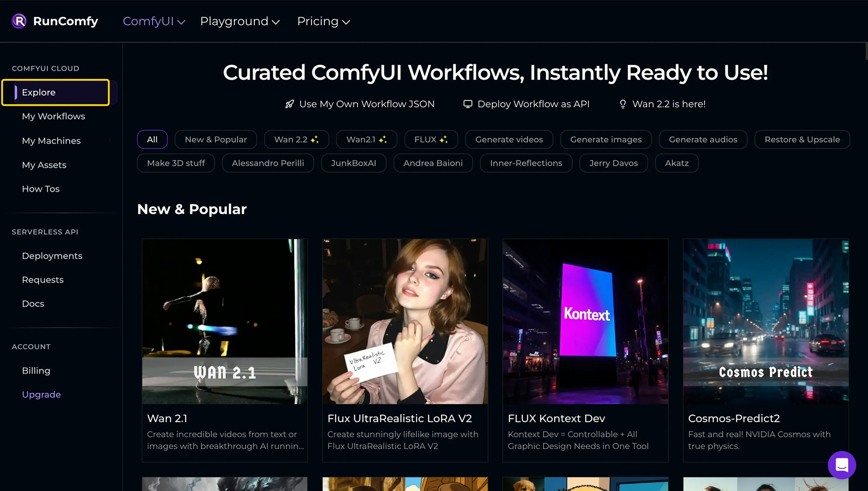Click the Cosmos-Predict2 card title

click(x=734, y=418)
